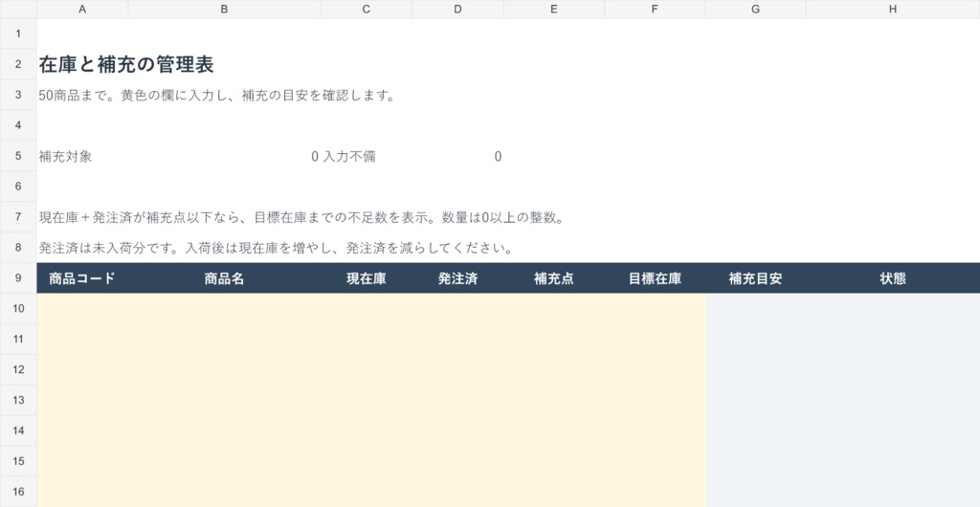Click row 10 cell under 商品名
980x507 pixels.
(224, 308)
